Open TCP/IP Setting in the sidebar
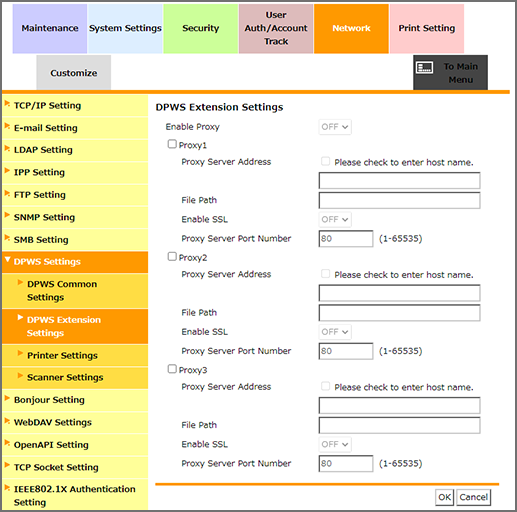This screenshot has width=517, height=512. pyautogui.click(x=75, y=106)
